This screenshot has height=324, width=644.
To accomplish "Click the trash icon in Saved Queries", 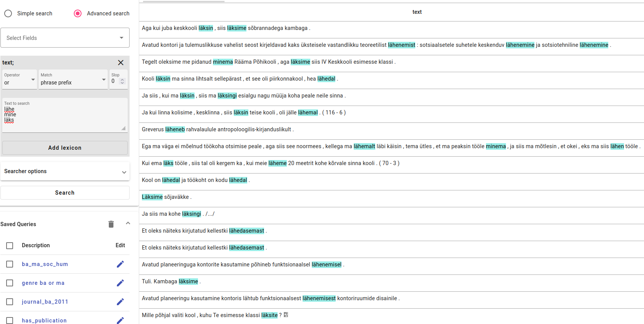I will 111,224.
